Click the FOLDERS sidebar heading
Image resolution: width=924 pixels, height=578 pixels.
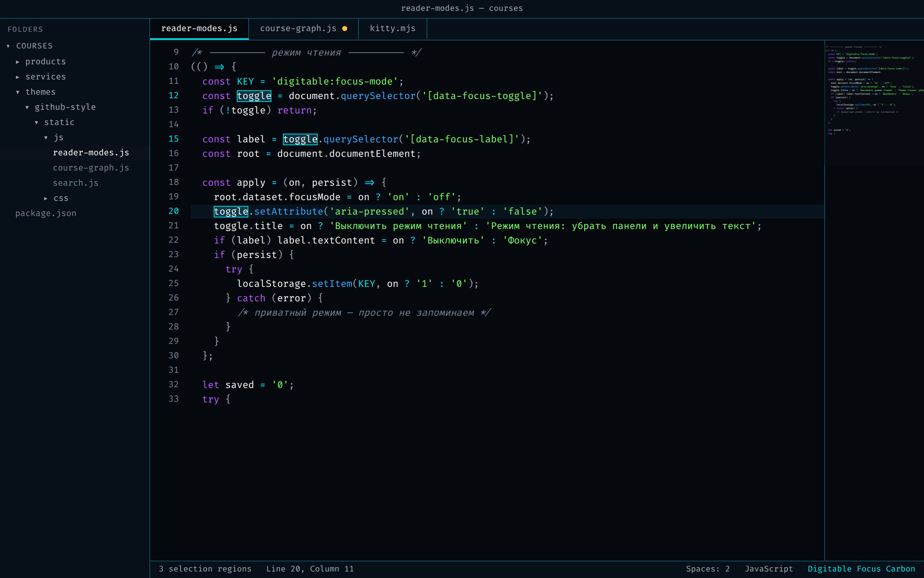[x=25, y=29]
